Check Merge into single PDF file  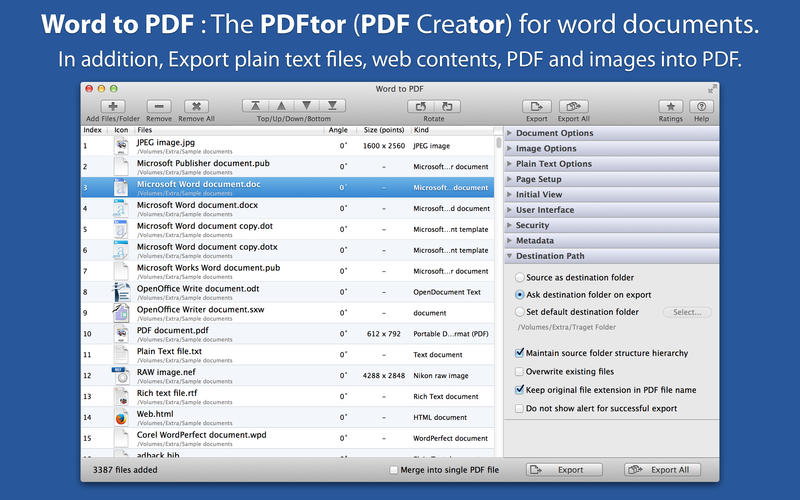pyautogui.click(x=393, y=469)
